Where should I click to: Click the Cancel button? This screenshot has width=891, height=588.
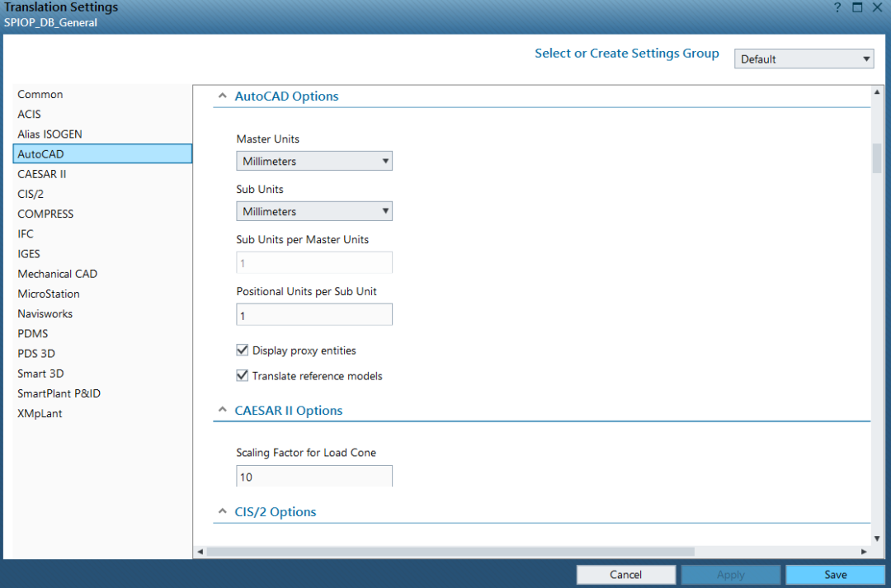625,574
